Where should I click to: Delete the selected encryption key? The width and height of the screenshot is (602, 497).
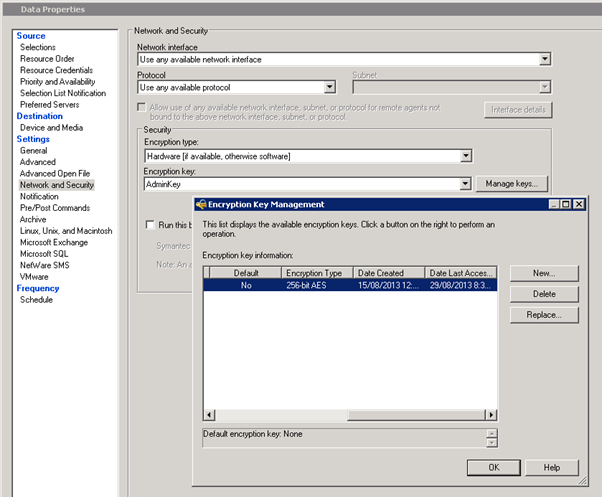point(543,294)
